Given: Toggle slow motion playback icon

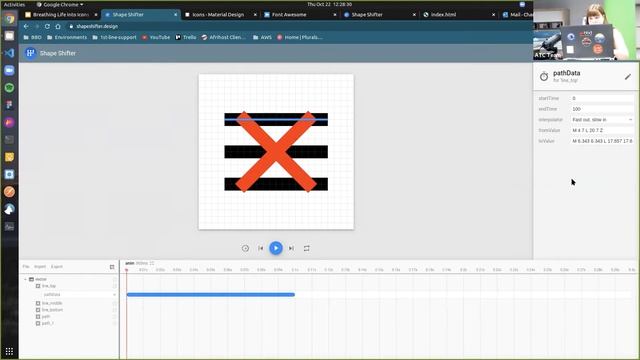Looking at the screenshot, I should [245, 248].
